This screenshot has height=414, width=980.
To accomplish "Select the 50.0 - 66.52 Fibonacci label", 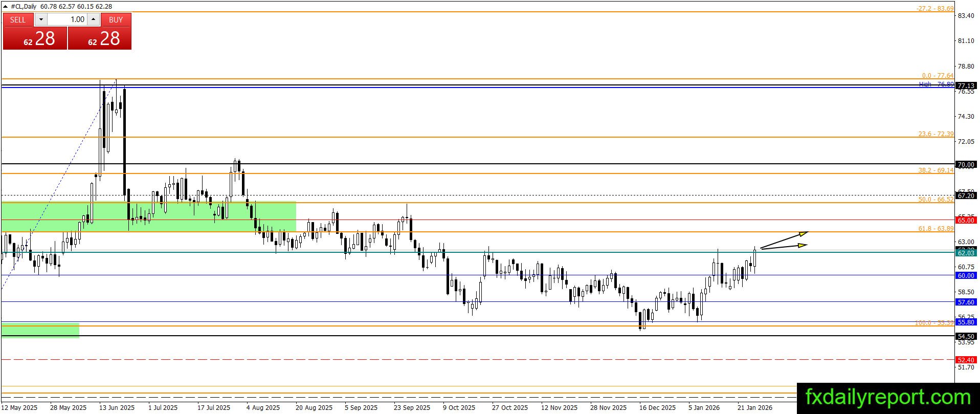I will (x=936, y=199).
